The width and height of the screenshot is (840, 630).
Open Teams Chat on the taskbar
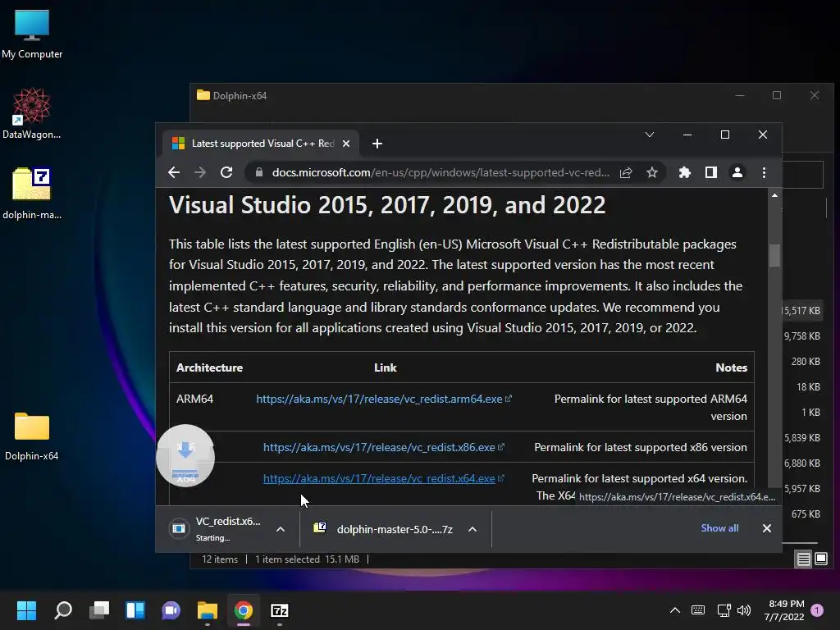click(171, 610)
